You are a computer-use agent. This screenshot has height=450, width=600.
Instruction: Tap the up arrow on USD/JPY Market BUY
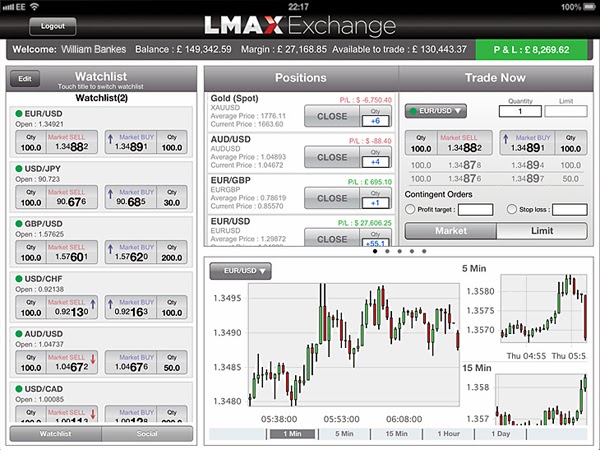coord(111,194)
